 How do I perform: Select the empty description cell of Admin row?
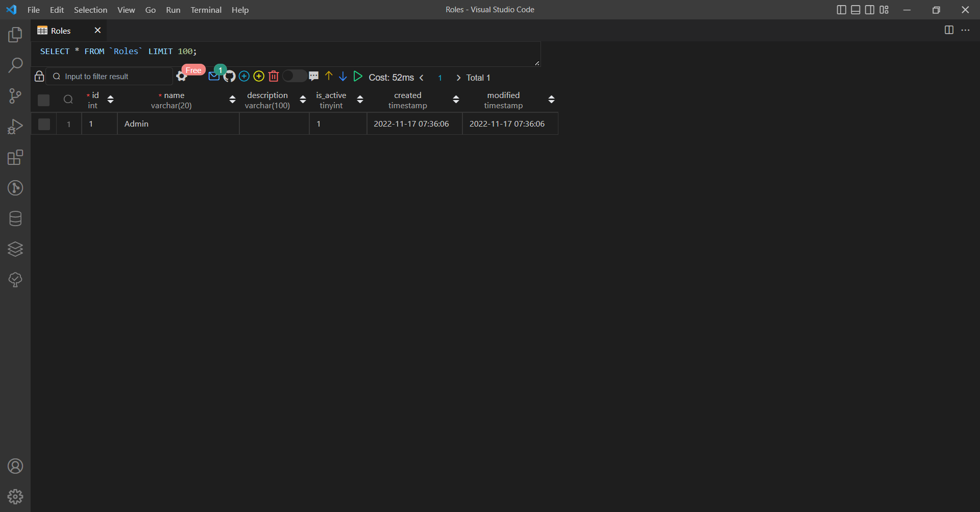(275, 124)
